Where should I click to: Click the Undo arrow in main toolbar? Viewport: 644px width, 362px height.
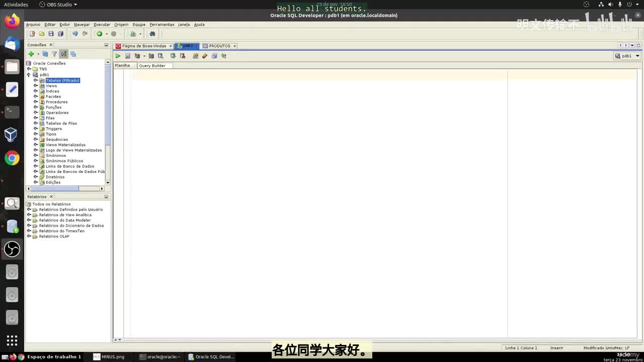point(75,34)
